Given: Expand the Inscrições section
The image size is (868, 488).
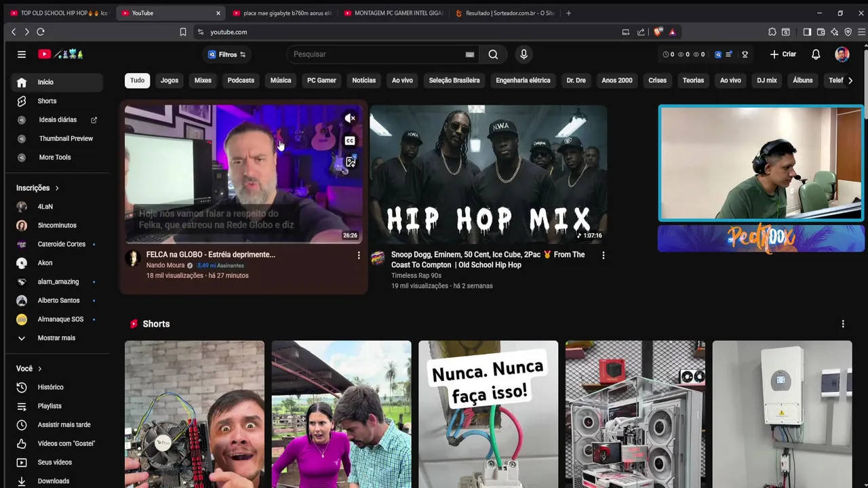Looking at the screenshot, I should point(37,188).
